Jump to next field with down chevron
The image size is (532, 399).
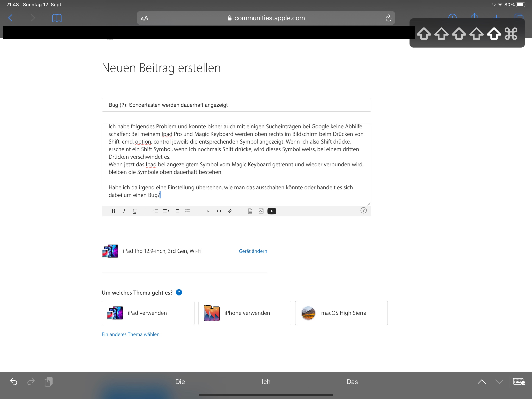(499, 382)
